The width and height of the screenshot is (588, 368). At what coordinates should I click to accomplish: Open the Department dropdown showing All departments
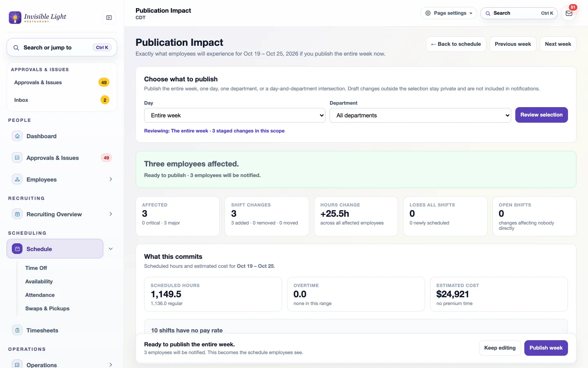click(420, 115)
